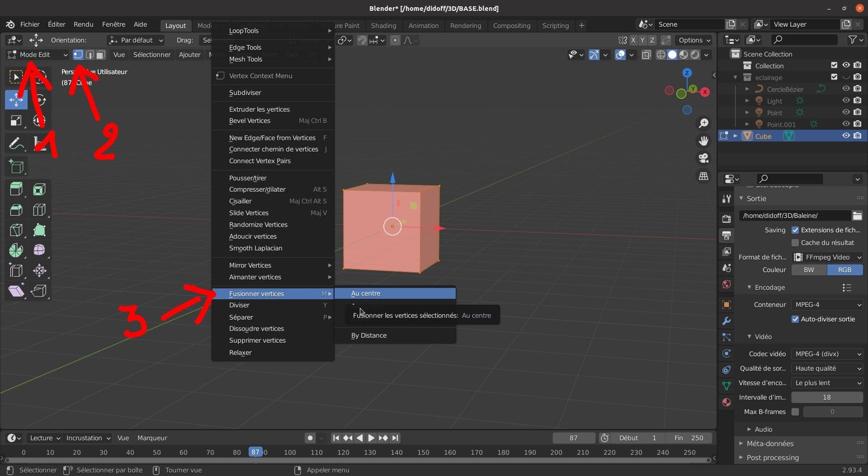Click Dissoudre vertices menu entry
868x476 pixels.
click(x=273, y=329)
